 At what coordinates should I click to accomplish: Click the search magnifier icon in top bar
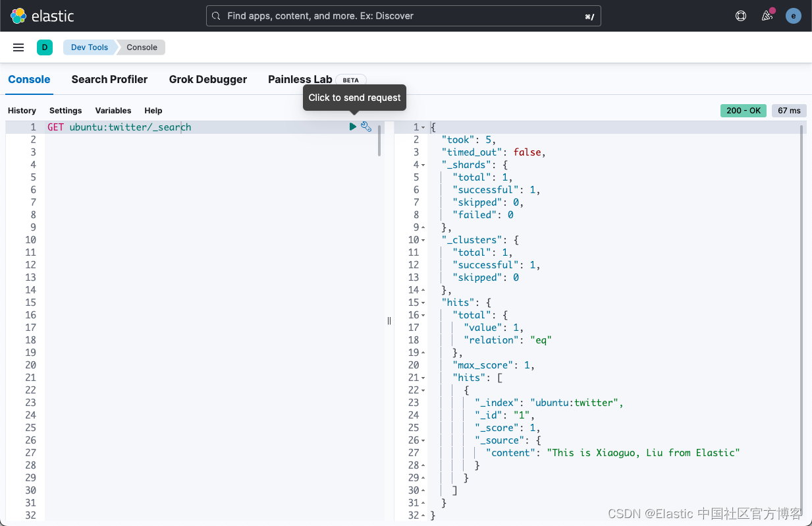216,16
